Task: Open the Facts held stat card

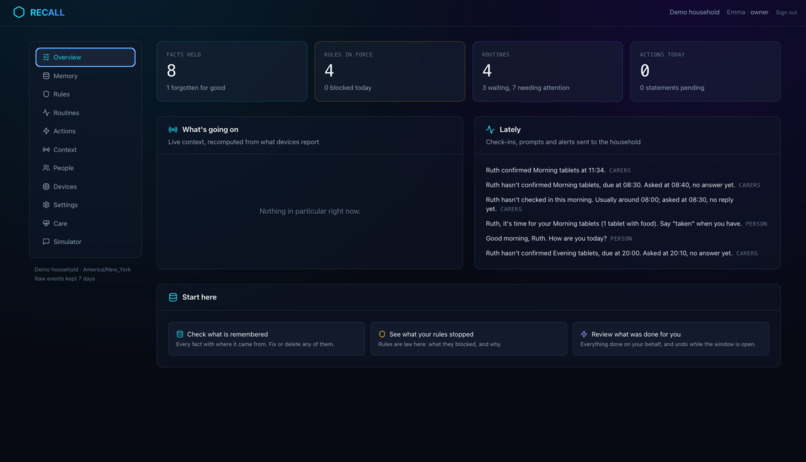Action: (x=232, y=71)
